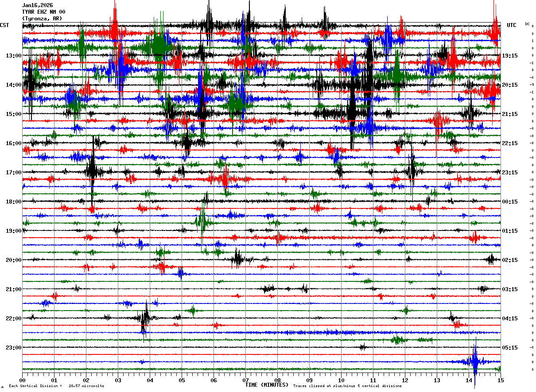This screenshot has height=392, width=536.
Task: Click the TIME (MINUTES) axis title
Action: 267,385
